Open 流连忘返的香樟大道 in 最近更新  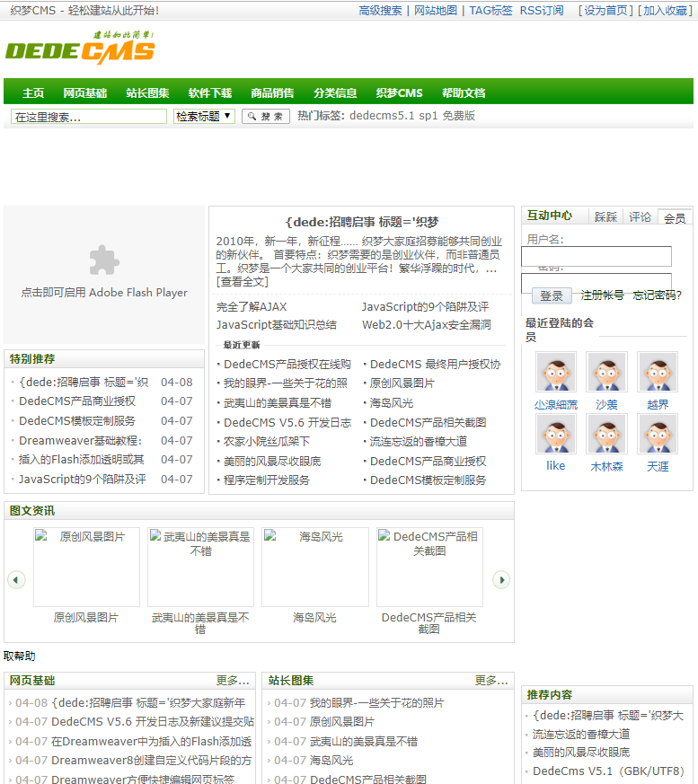tap(419, 442)
